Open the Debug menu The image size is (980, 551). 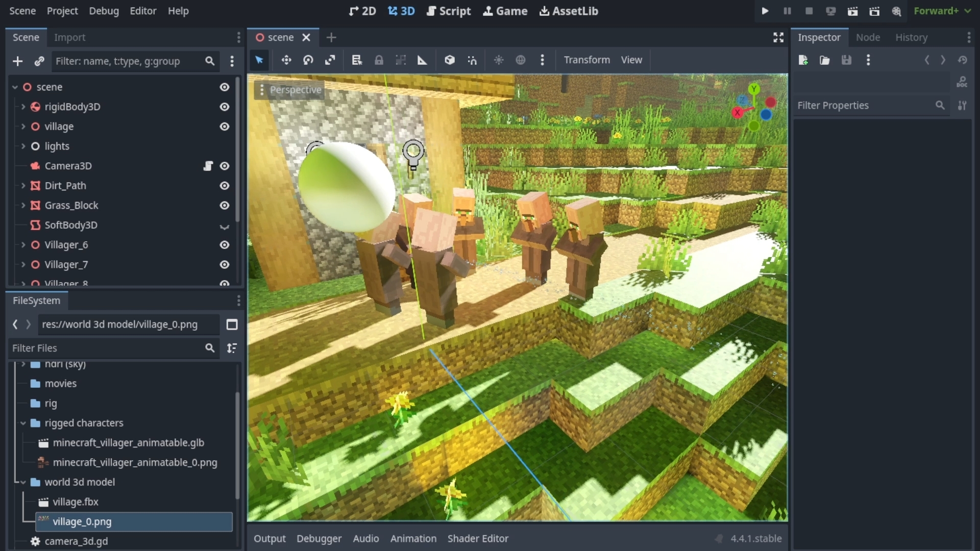[104, 11]
